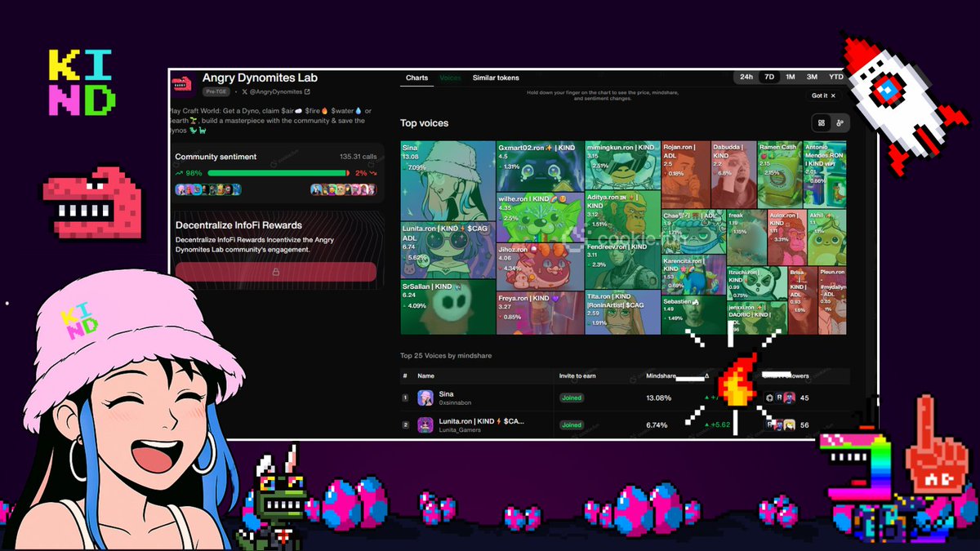Click Lunita.ron avatar in the table row
Viewport: 980px width, 551px height.
(425, 425)
